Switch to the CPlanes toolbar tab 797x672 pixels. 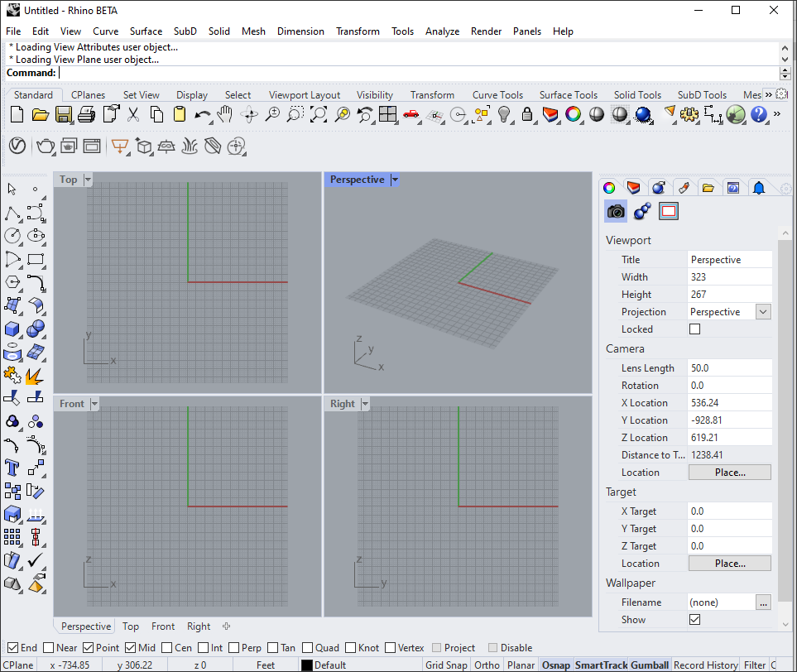pos(88,95)
